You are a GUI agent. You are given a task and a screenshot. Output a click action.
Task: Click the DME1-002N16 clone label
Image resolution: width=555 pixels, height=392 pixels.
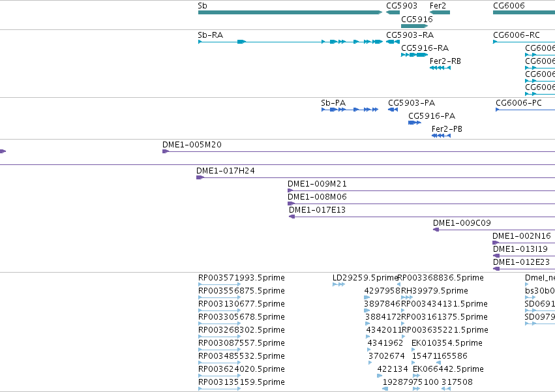[x=521, y=236]
